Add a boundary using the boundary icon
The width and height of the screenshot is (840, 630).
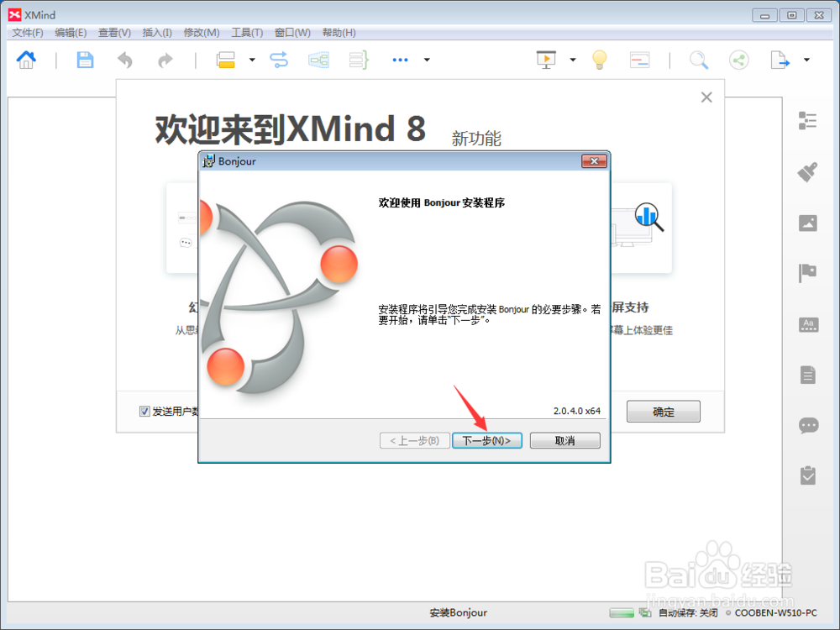[x=318, y=60]
